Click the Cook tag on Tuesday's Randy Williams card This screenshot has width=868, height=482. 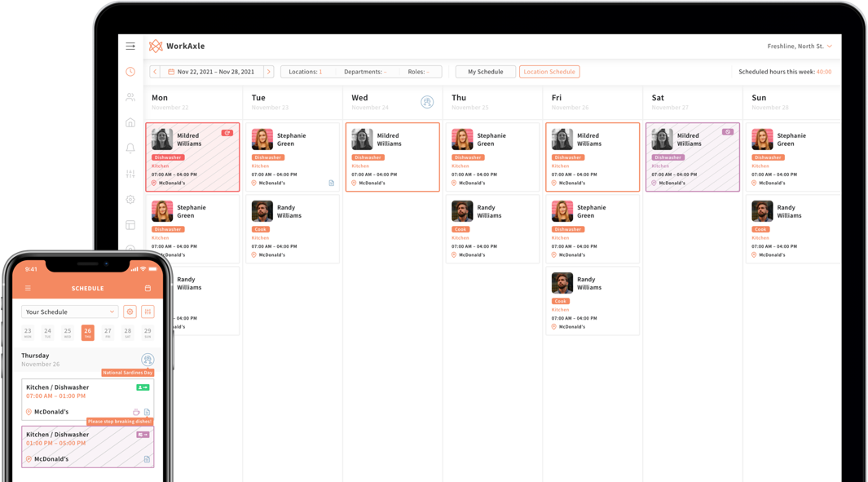260,229
